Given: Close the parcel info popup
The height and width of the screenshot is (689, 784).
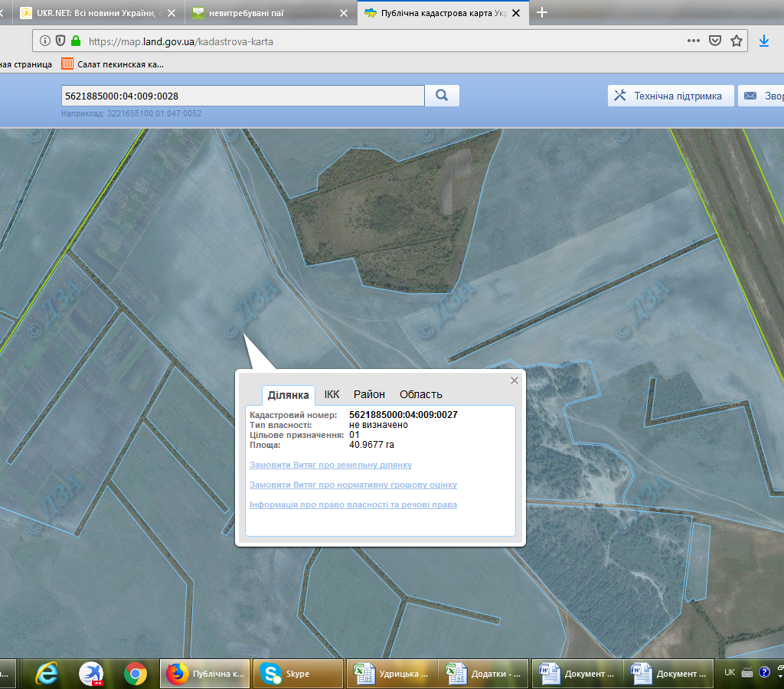Looking at the screenshot, I should pyautogui.click(x=514, y=380).
